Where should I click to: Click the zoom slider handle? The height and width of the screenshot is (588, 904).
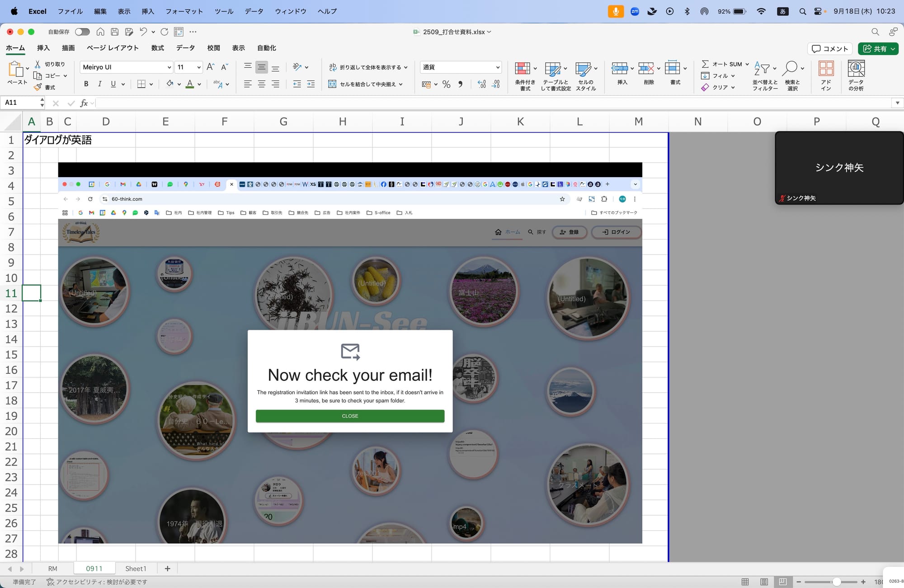coord(837,582)
